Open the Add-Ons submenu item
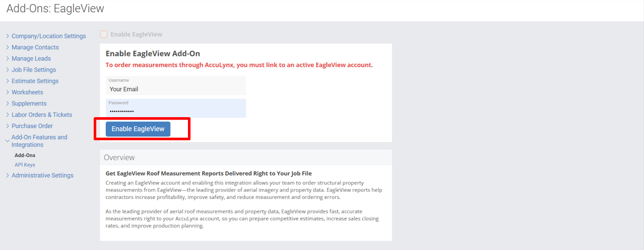The image size is (644, 250). (x=25, y=155)
